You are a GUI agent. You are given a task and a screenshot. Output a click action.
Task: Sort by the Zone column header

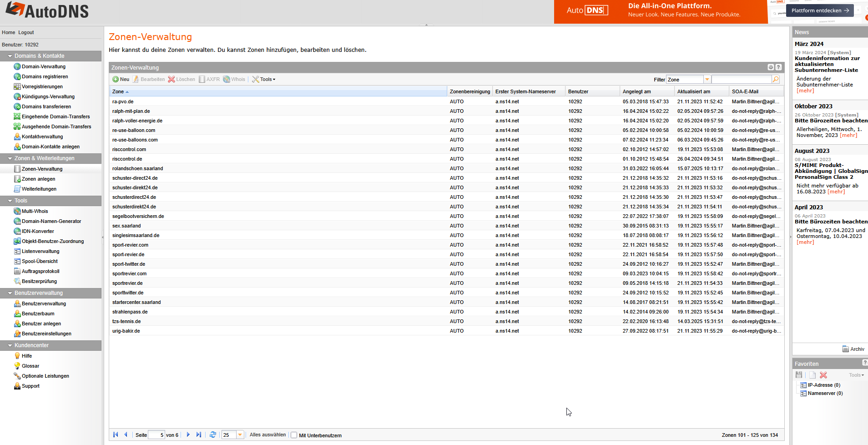[x=278, y=91]
